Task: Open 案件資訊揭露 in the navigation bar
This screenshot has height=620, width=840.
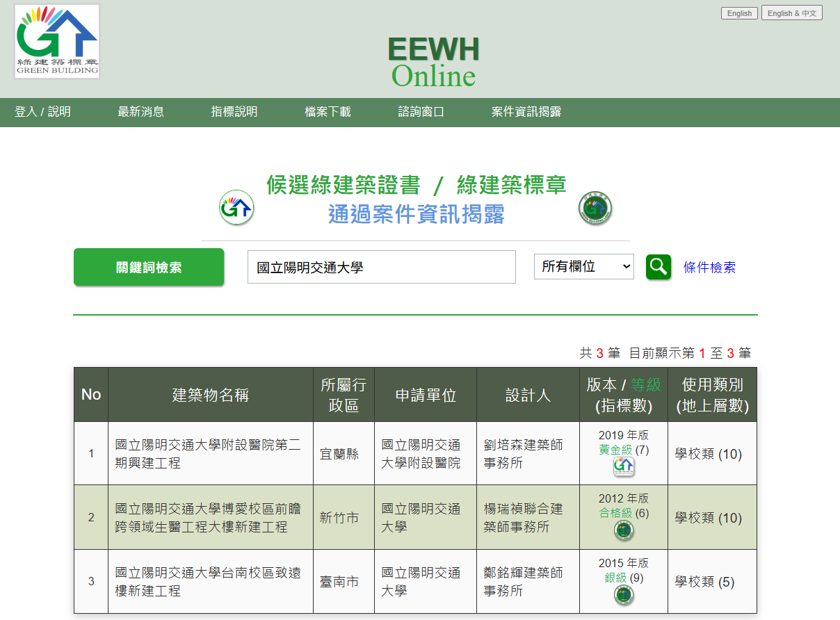Action: click(x=526, y=112)
